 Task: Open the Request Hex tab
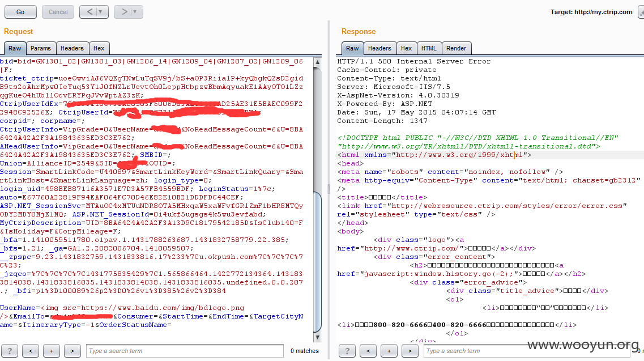(x=99, y=48)
